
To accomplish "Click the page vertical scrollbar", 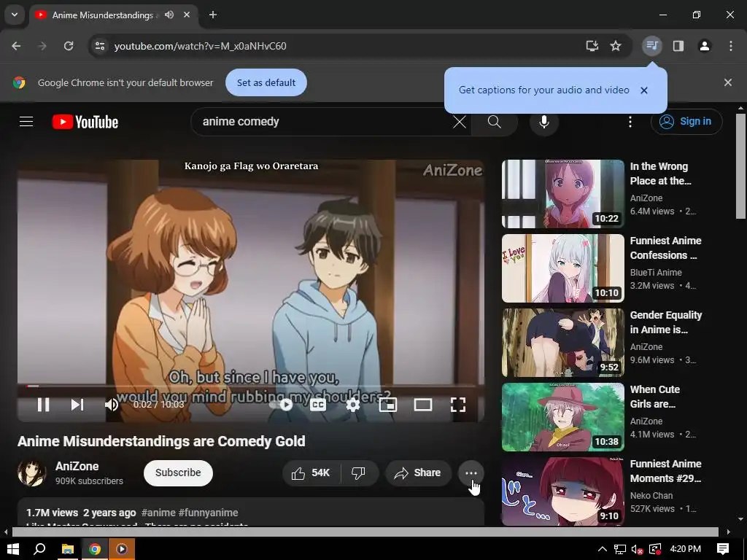I will (x=740, y=166).
